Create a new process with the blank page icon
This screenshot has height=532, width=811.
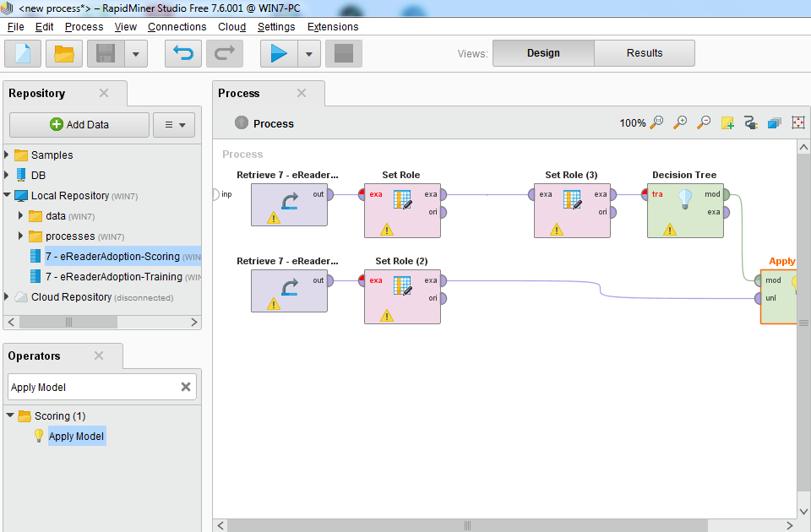22,53
